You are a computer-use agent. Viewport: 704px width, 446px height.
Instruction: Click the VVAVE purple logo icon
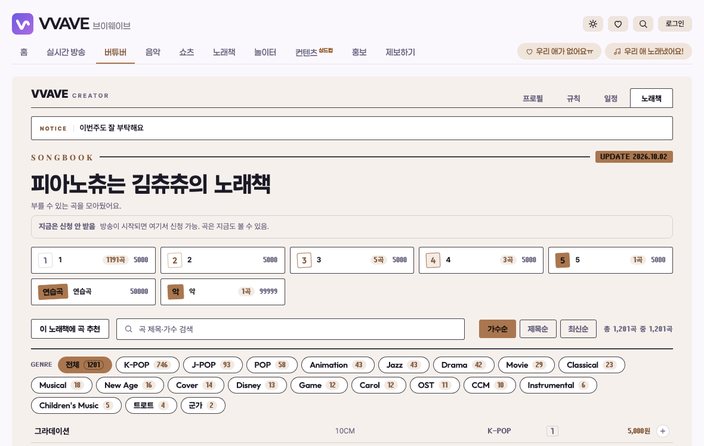pos(22,24)
